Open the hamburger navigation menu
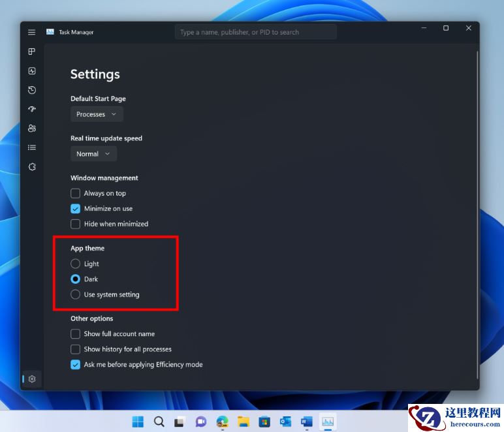This screenshot has height=432, width=504. click(x=31, y=32)
